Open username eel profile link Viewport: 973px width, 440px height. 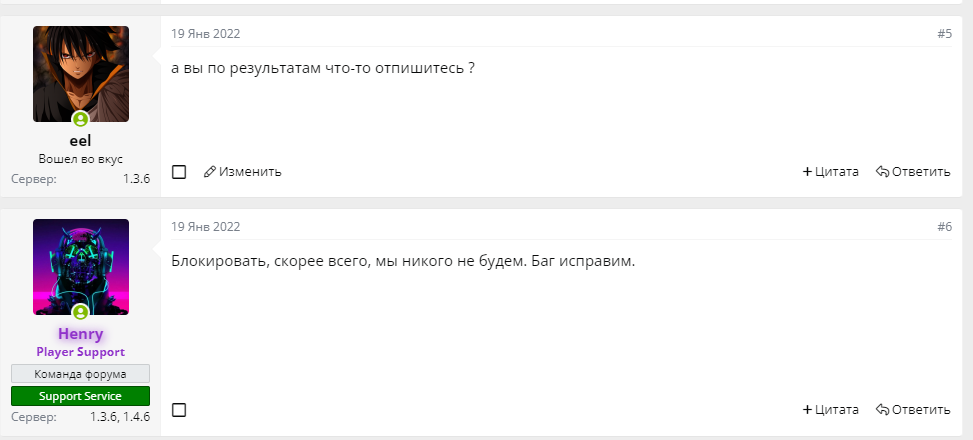coord(81,141)
